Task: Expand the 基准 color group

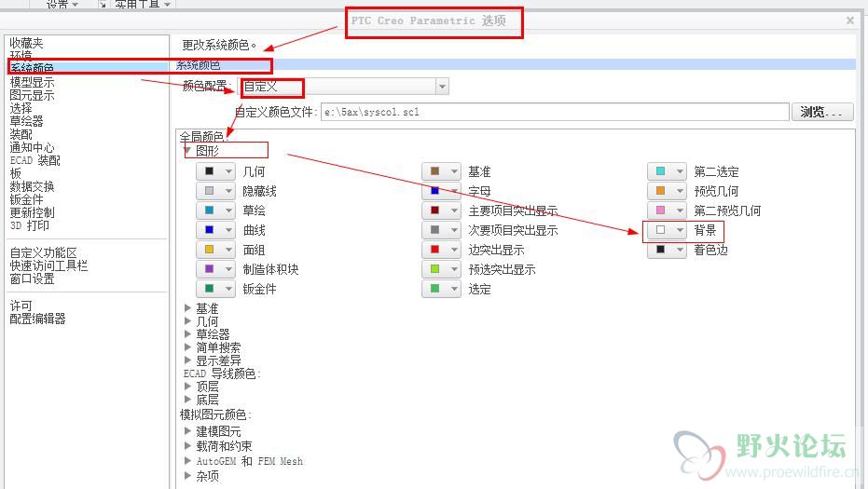Action: [x=187, y=308]
